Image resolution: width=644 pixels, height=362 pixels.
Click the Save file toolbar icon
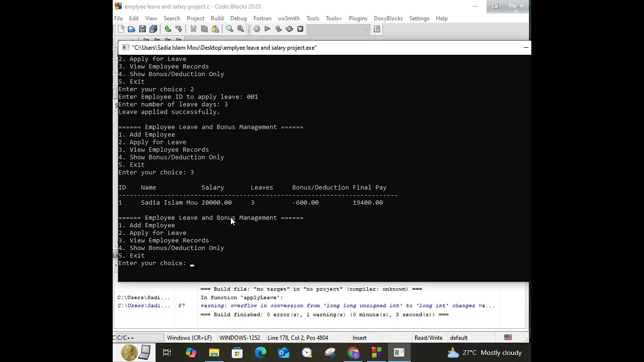[142, 29]
